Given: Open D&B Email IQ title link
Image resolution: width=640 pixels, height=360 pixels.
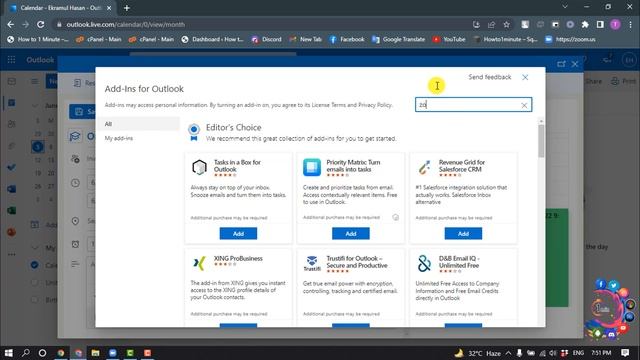Looking at the screenshot, I should (459, 262).
